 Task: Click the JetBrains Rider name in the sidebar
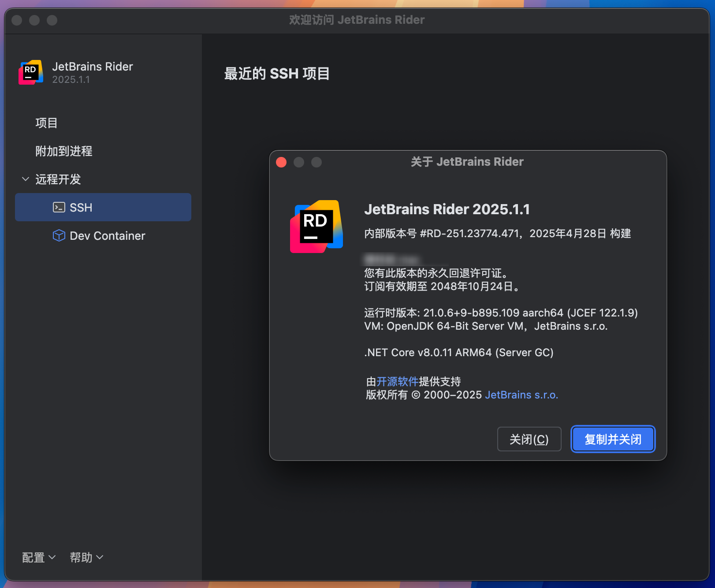[93, 67]
